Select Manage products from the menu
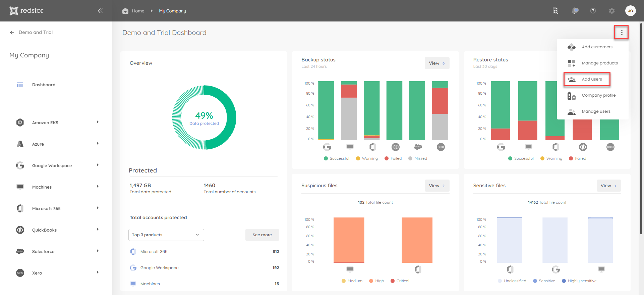This screenshot has width=644, height=295. 592,63
